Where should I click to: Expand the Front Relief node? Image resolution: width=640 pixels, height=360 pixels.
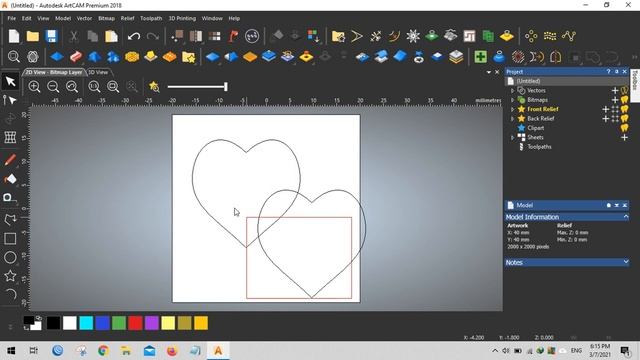click(x=513, y=109)
